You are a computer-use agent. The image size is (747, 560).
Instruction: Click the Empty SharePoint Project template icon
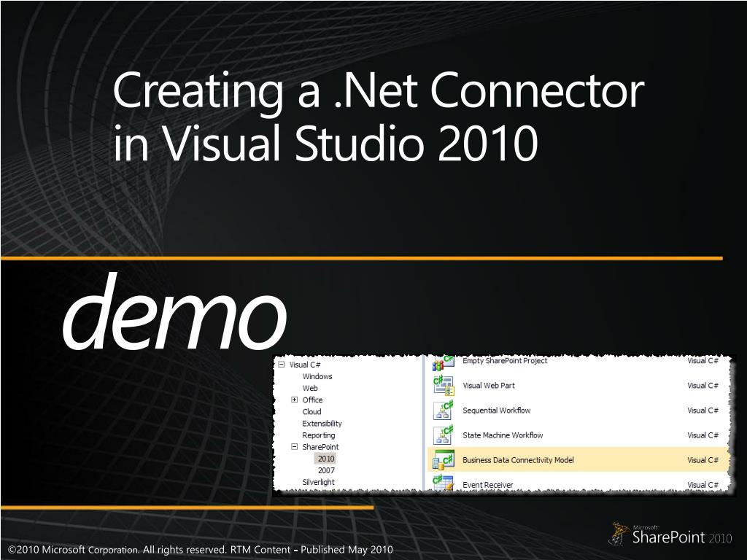point(443,363)
